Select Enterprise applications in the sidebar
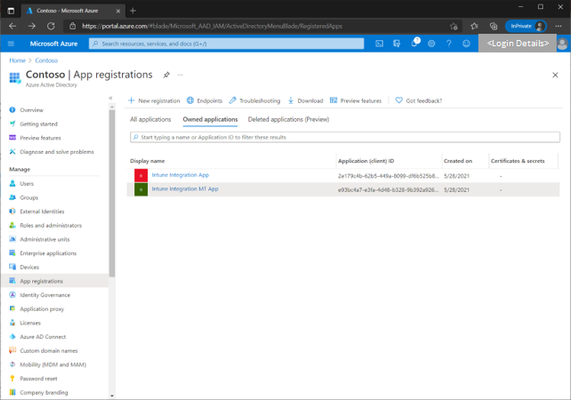Screen dimensions: 571x400 point(48,253)
